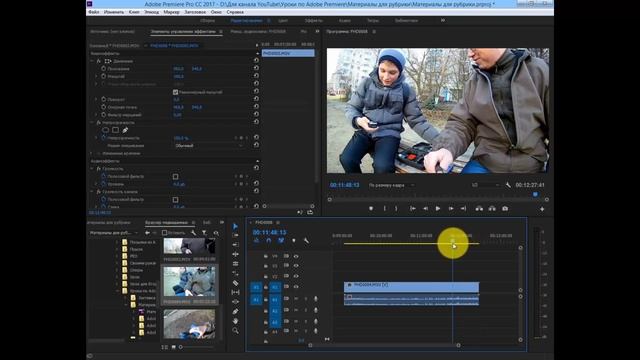The height and width of the screenshot is (360, 640).
Task: Export frame with the camera icon
Action: [505, 209]
